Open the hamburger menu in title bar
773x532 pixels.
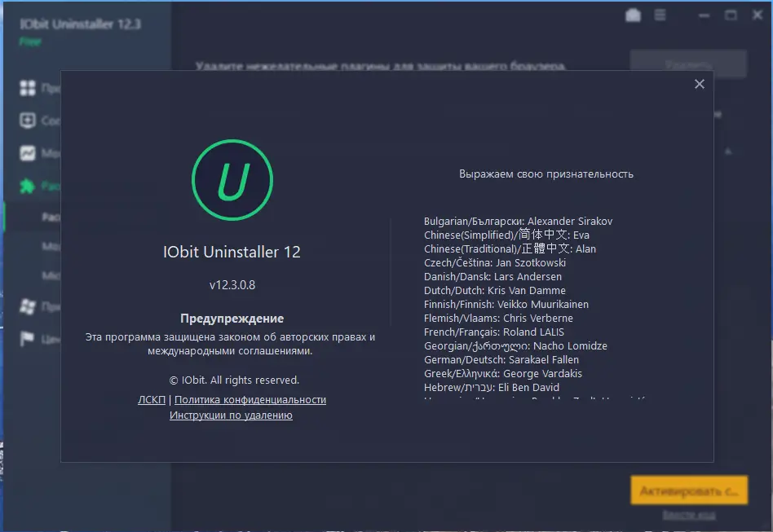coord(660,15)
